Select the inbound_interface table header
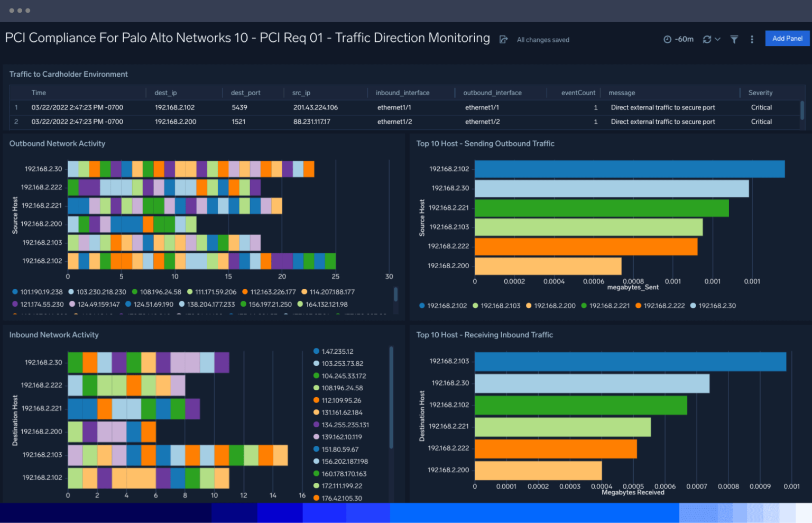Image resolution: width=812 pixels, height=523 pixels. pyautogui.click(x=402, y=93)
